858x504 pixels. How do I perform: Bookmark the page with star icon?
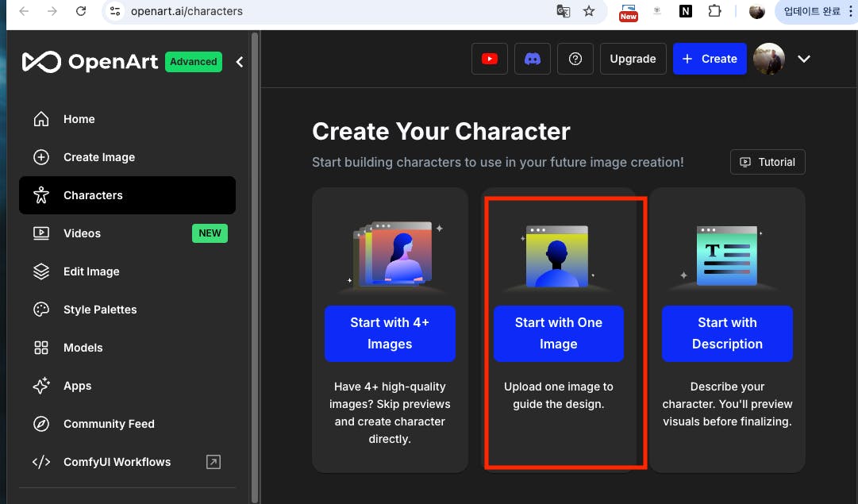tap(589, 11)
